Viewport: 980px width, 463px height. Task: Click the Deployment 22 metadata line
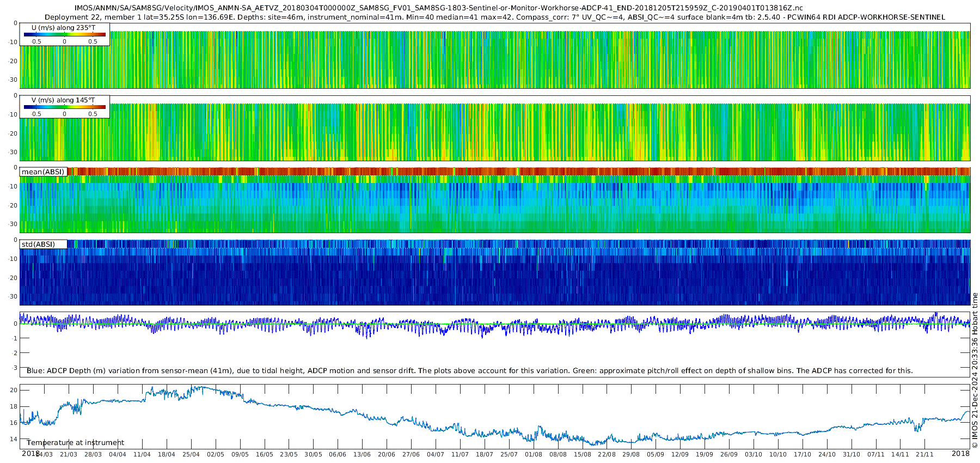pyautogui.click(x=494, y=17)
